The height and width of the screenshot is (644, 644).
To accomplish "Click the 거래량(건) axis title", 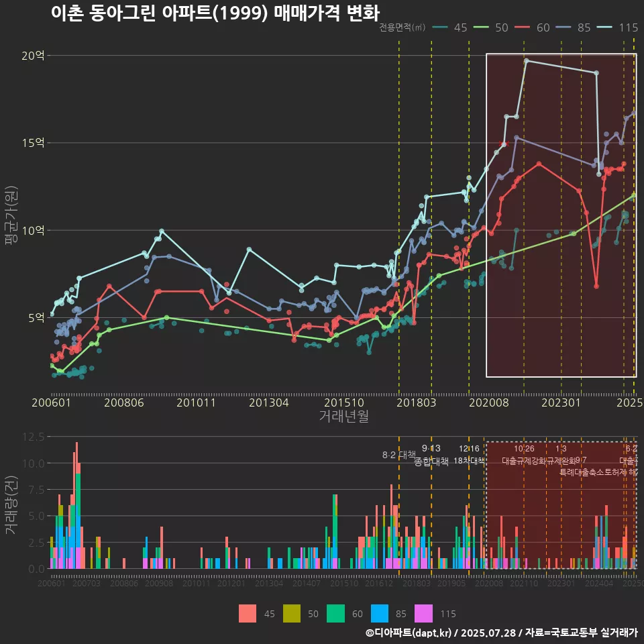I will click(x=11, y=505).
